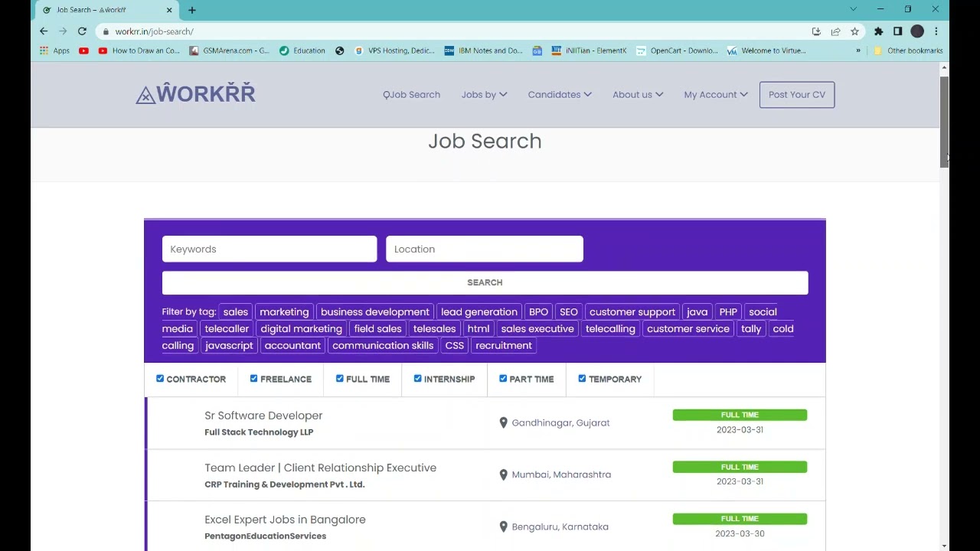Uncheck the Internship checkbox

coord(417,379)
